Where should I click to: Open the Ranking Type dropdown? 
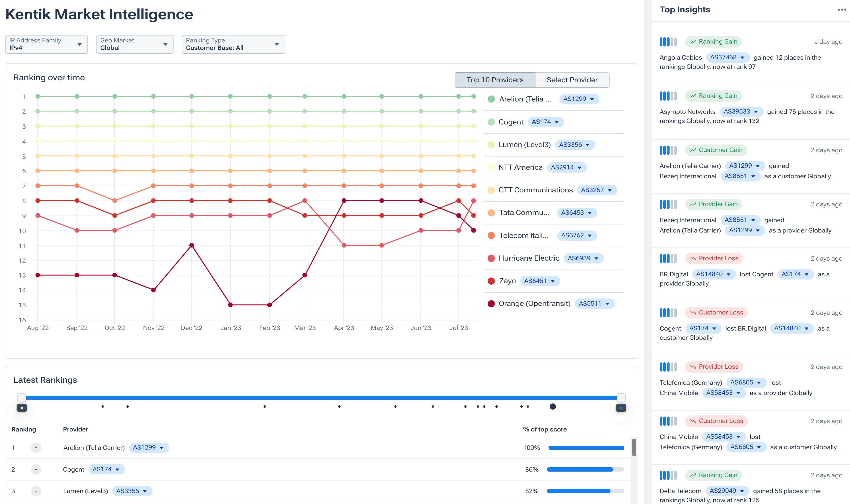(x=233, y=44)
